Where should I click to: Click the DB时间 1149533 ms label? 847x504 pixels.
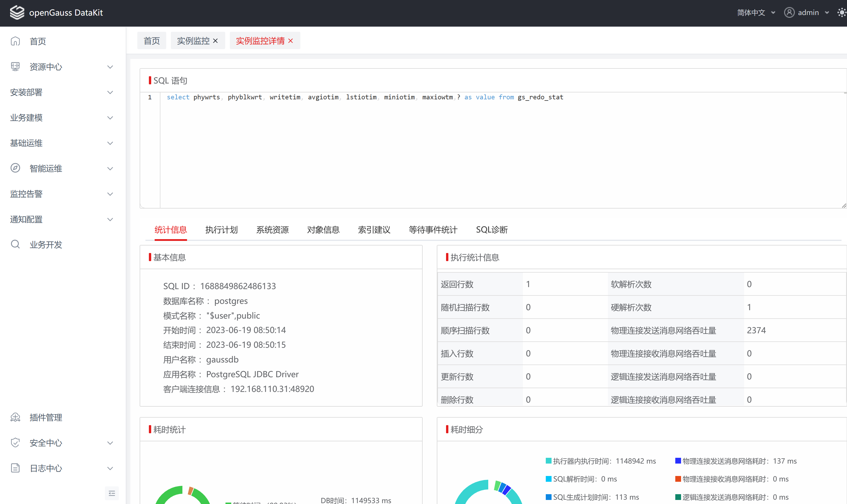[356, 500]
